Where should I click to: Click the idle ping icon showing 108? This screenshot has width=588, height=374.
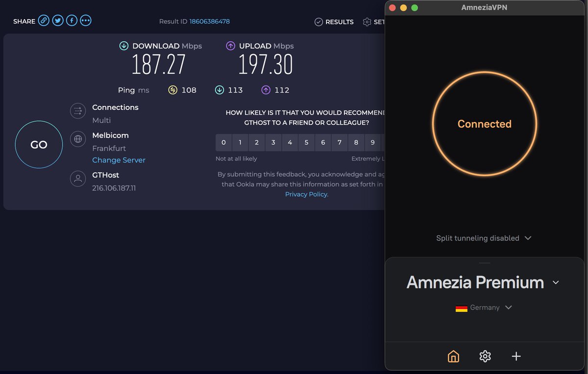(172, 90)
